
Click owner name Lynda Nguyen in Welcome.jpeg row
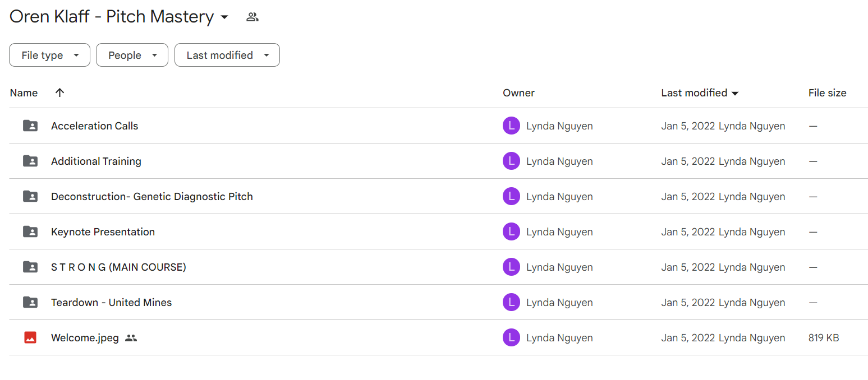tap(559, 338)
